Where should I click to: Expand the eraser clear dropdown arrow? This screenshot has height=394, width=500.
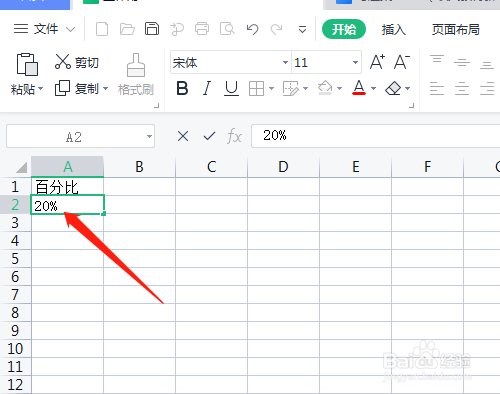coord(407,89)
